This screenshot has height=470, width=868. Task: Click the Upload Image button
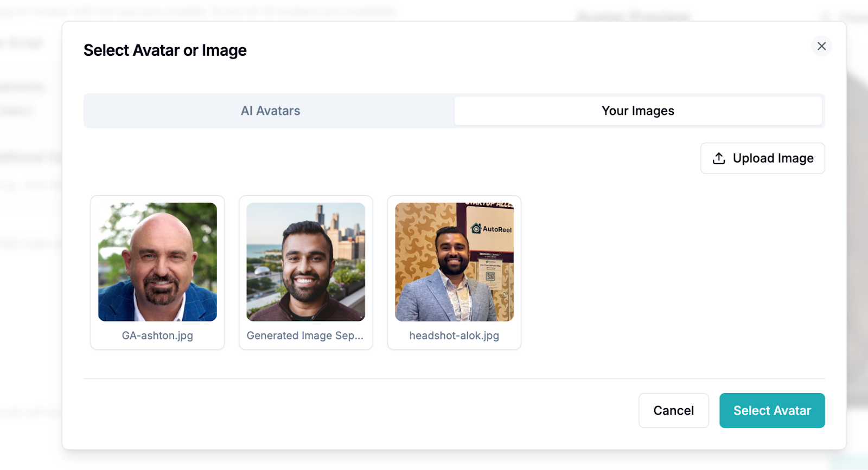point(762,158)
